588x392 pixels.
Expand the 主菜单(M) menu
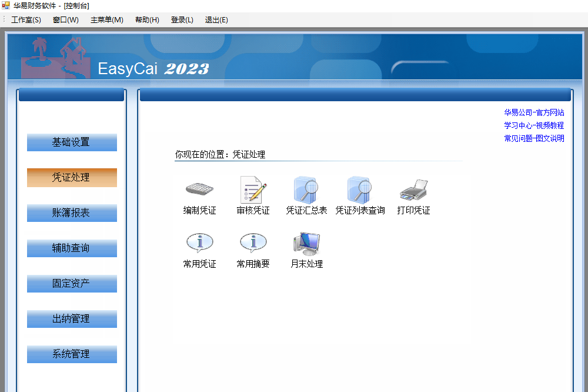pos(106,20)
